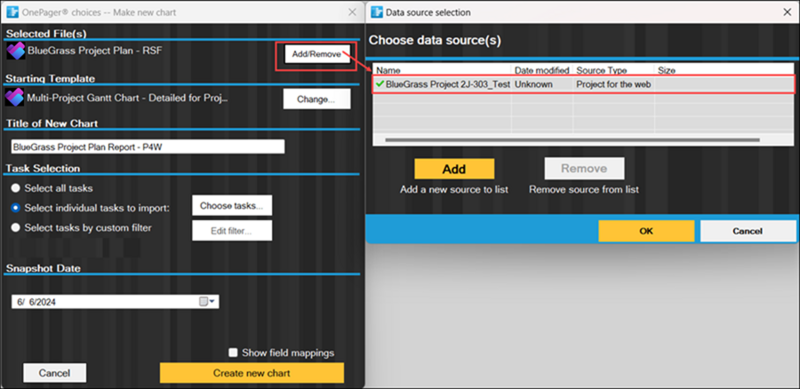The height and width of the screenshot is (389, 800).
Task: Click the Data source selection window icon
Action: coord(377,12)
